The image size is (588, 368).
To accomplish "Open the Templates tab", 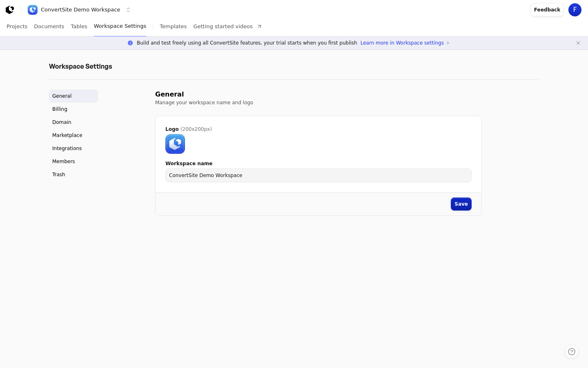I will coord(173,27).
